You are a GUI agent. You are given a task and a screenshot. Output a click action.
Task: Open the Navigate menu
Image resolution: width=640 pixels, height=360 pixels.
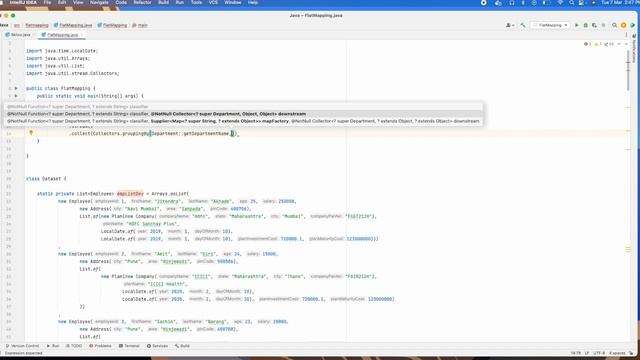pyautogui.click(x=99, y=2)
